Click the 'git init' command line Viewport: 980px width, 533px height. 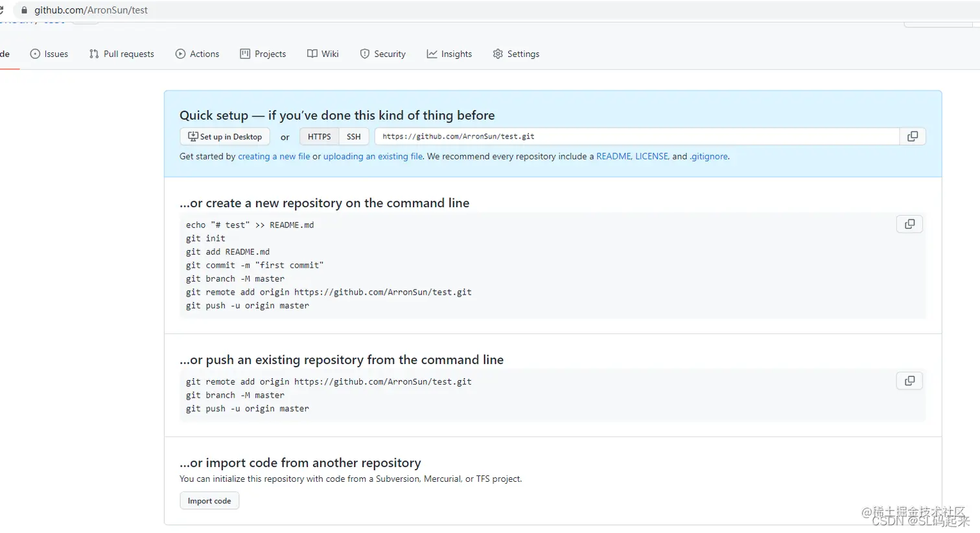pos(205,238)
